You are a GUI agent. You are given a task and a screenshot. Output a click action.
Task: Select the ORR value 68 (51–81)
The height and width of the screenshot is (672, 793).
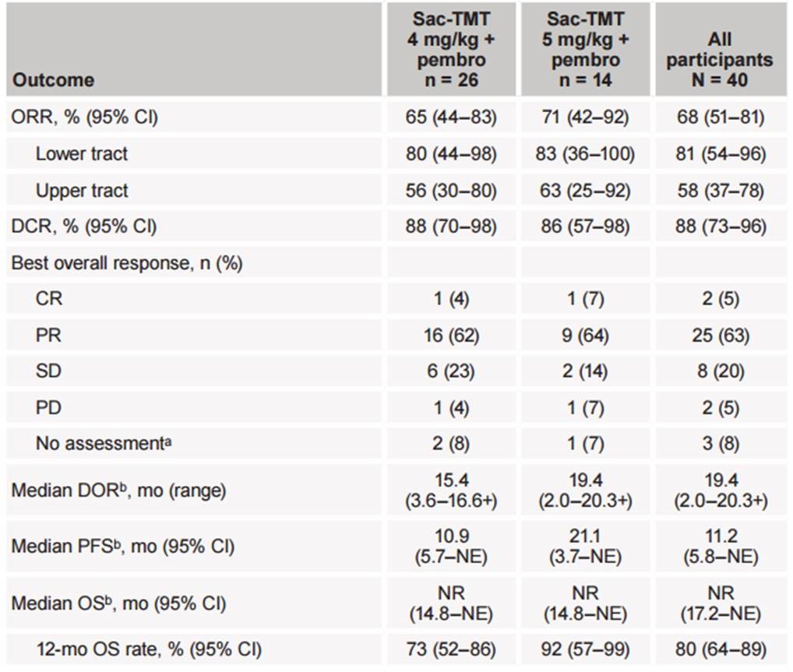coord(720,118)
